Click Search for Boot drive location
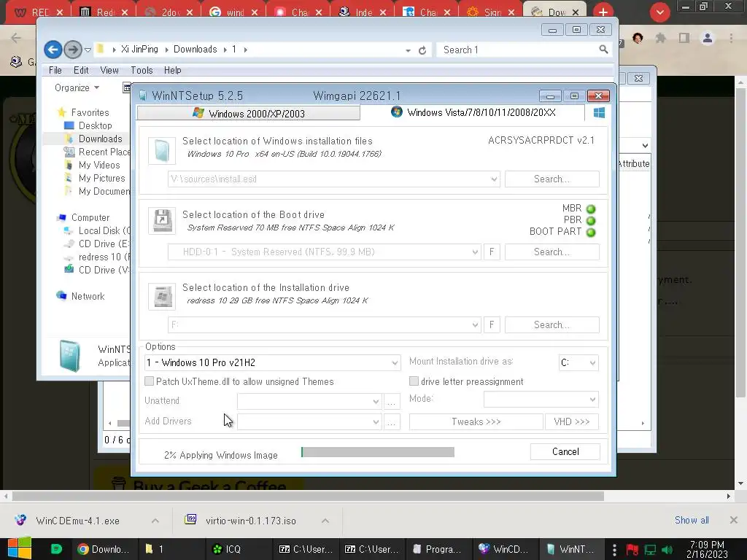Viewport: 747px width, 560px height. (x=551, y=252)
